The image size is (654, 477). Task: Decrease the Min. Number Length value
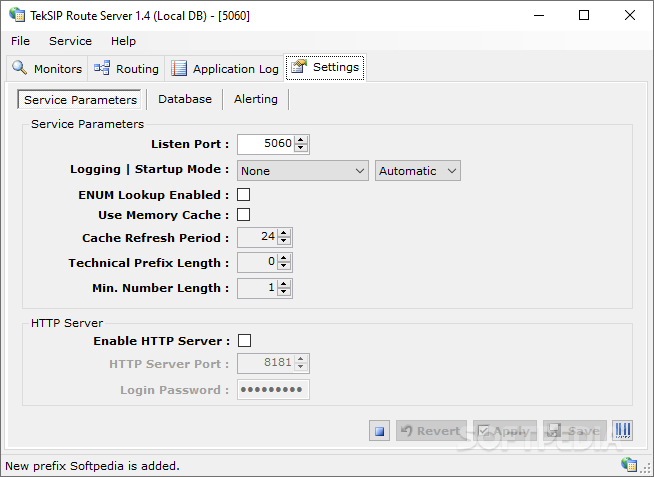click(284, 291)
